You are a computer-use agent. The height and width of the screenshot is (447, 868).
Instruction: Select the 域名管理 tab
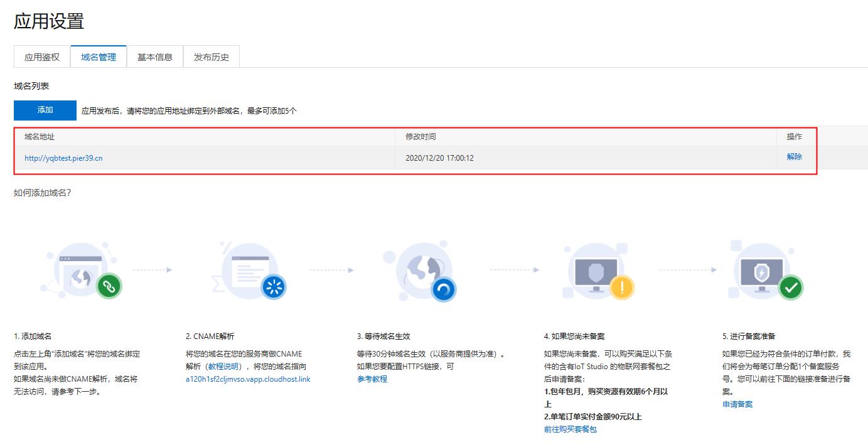[98, 56]
